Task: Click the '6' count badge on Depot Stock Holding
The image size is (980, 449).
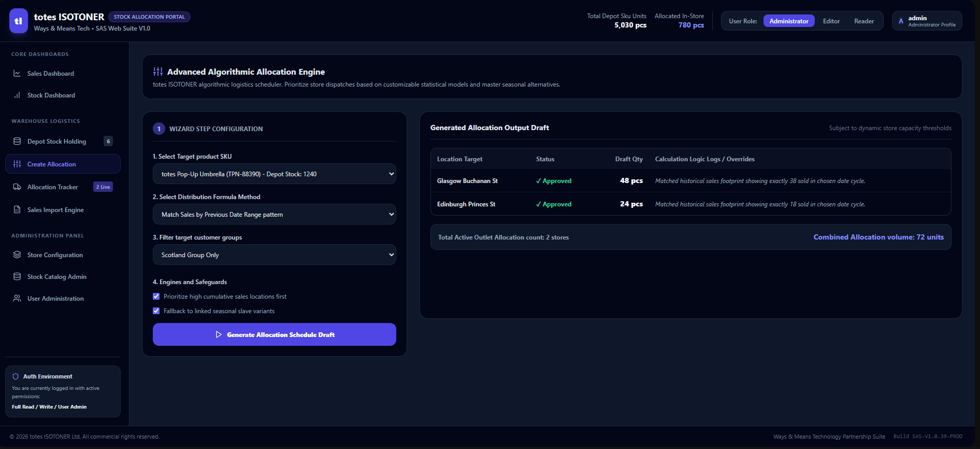Action: (108, 141)
